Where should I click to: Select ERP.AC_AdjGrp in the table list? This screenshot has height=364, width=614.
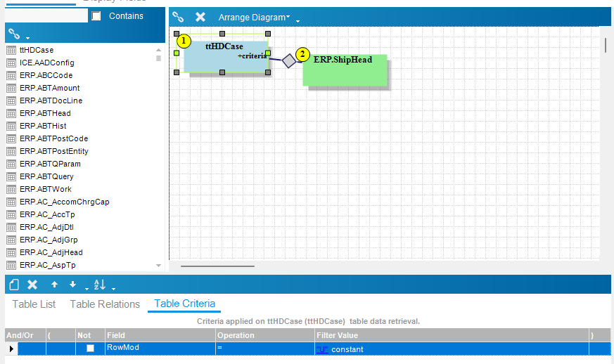point(49,240)
